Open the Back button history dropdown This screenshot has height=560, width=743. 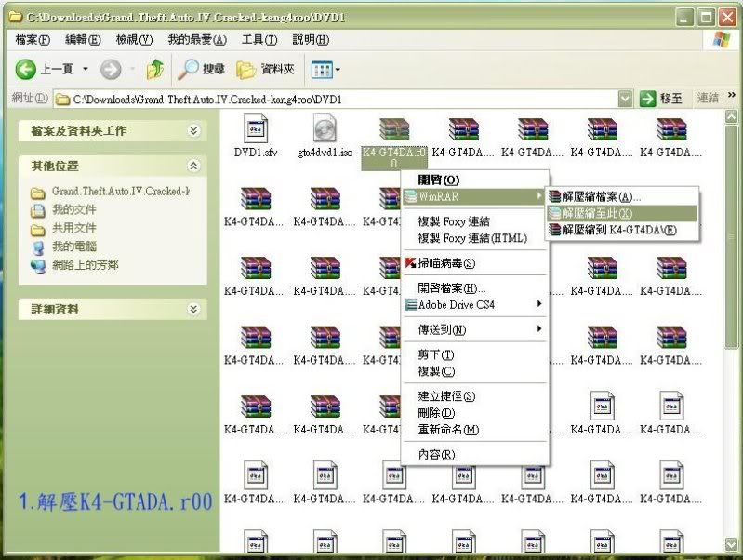click(x=86, y=70)
